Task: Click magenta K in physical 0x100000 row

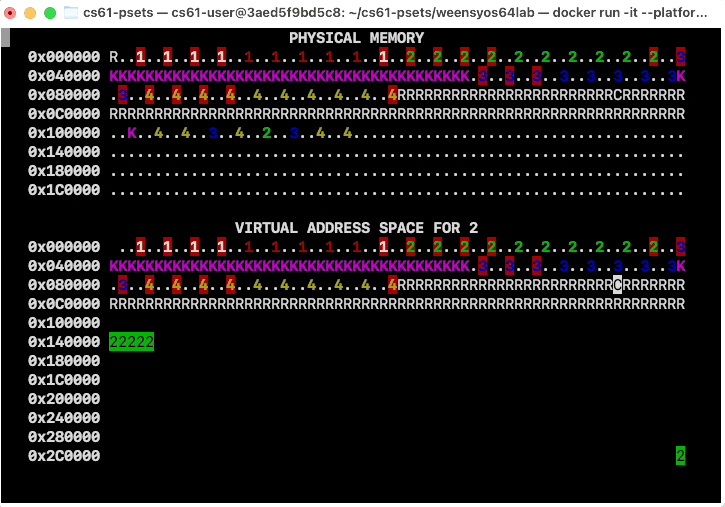Action: (x=132, y=133)
